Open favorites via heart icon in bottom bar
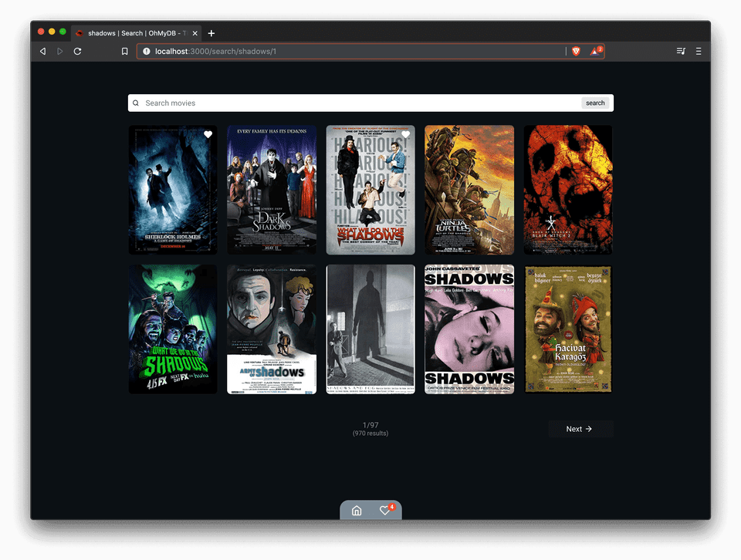Image resolution: width=741 pixels, height=560 pixels. pos(385,511)
